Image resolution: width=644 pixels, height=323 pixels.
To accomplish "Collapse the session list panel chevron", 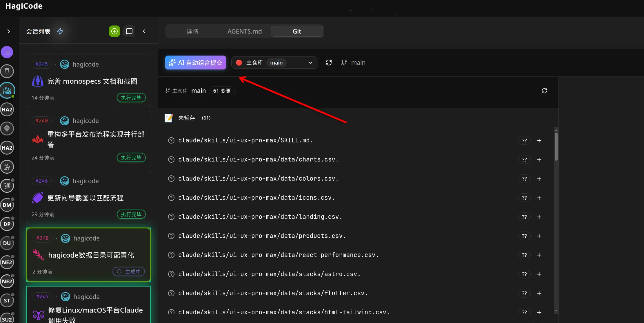I will click(x=144, y=31).
